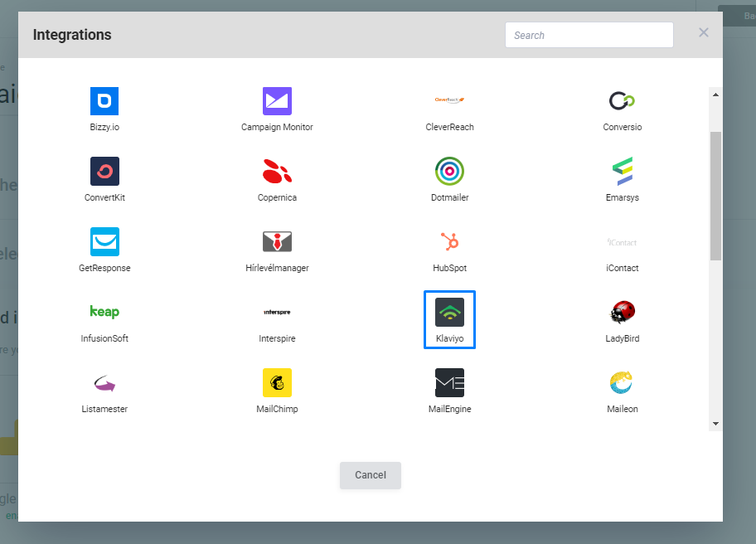Choose the InfusionSoft Keap integration
Viewport: 756px width, 544px height.
[104, 313]
